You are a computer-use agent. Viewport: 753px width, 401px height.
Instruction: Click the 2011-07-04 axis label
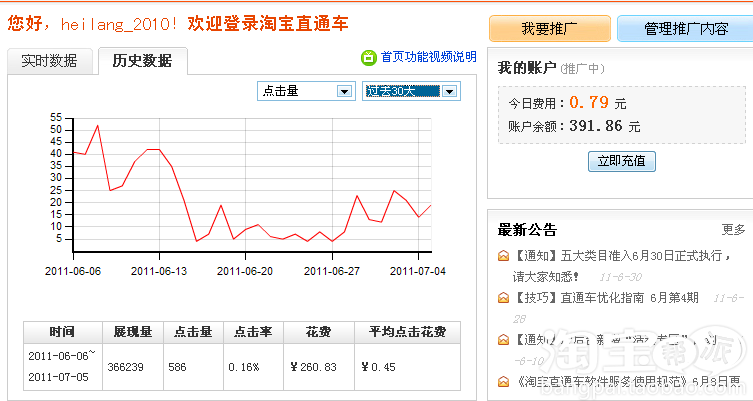click(418, 271)
